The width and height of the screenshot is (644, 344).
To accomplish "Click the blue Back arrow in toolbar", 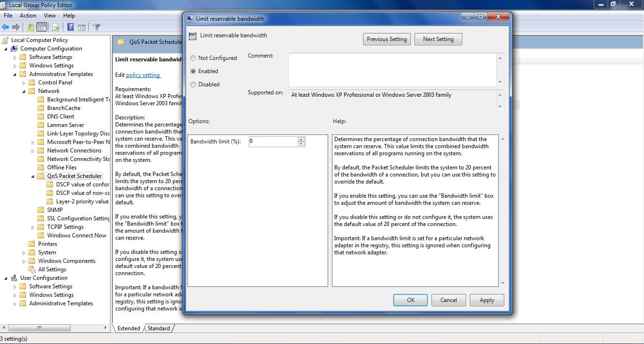I will [x=6, y=27].
